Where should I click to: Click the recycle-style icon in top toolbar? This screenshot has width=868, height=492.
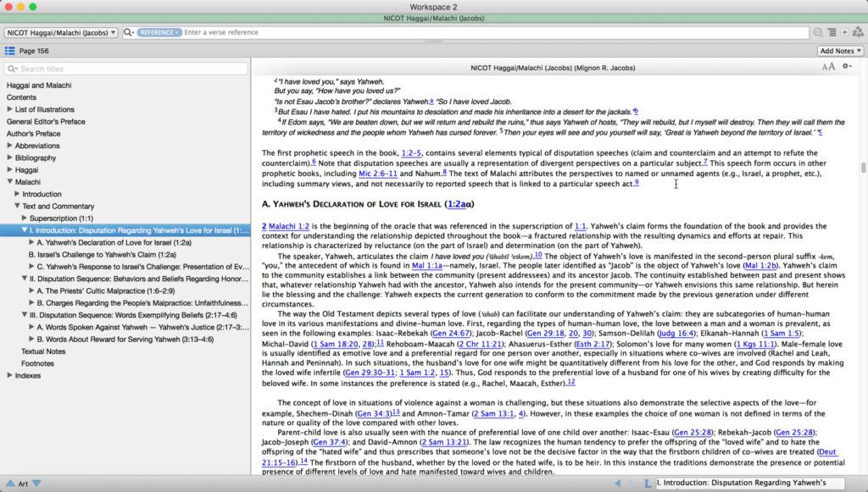point(858,32)
